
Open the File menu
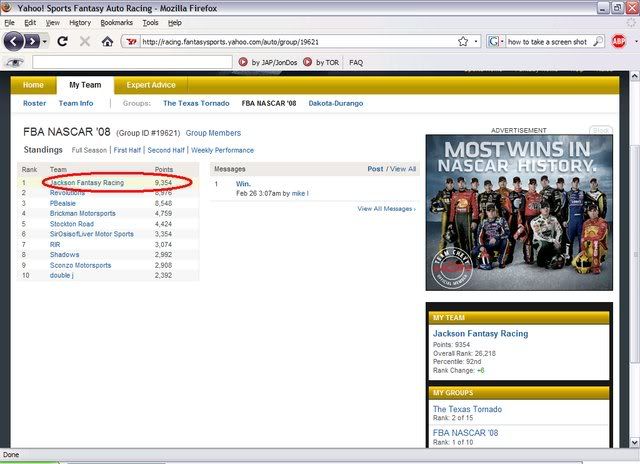pyautogui.click(x=9, y=23)
